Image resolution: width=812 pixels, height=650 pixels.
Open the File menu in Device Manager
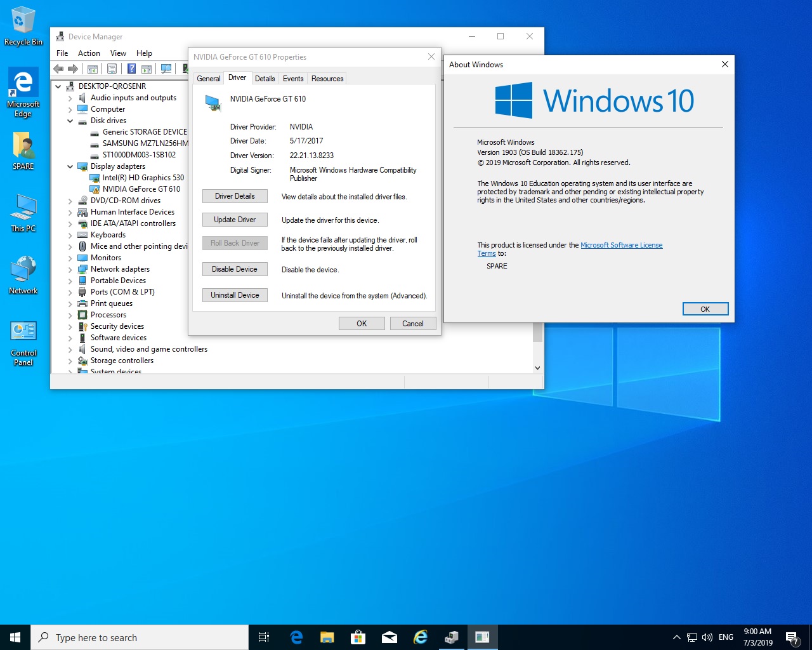pyautogui.click(x=62, y=53)
